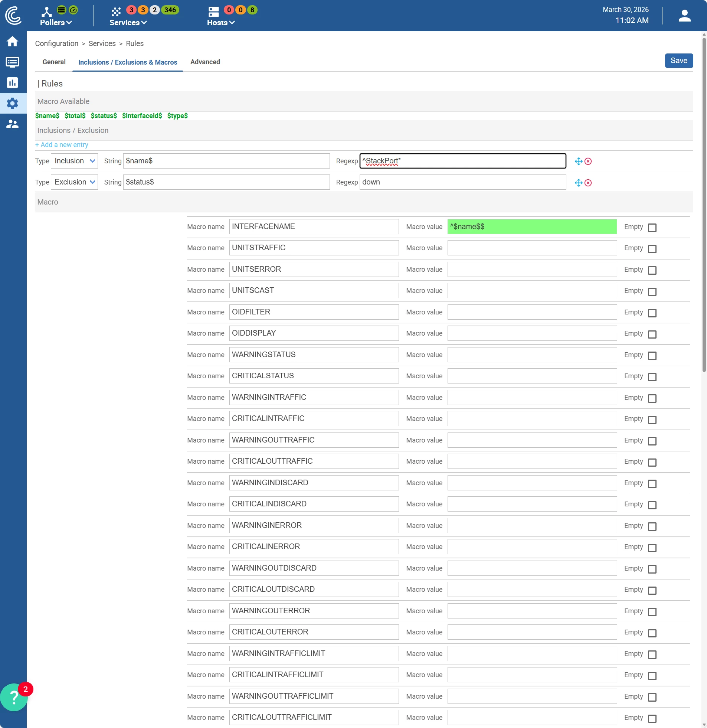This screenshot has height=728, width=707.
Task: Open the help widget button
Action: point(14,698)
